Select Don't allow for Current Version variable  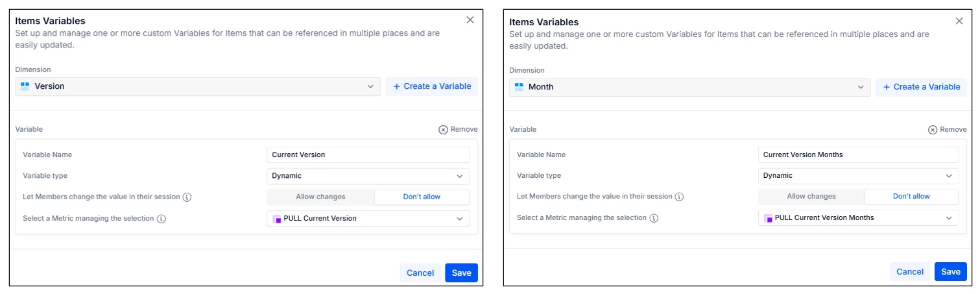(422, 197)
